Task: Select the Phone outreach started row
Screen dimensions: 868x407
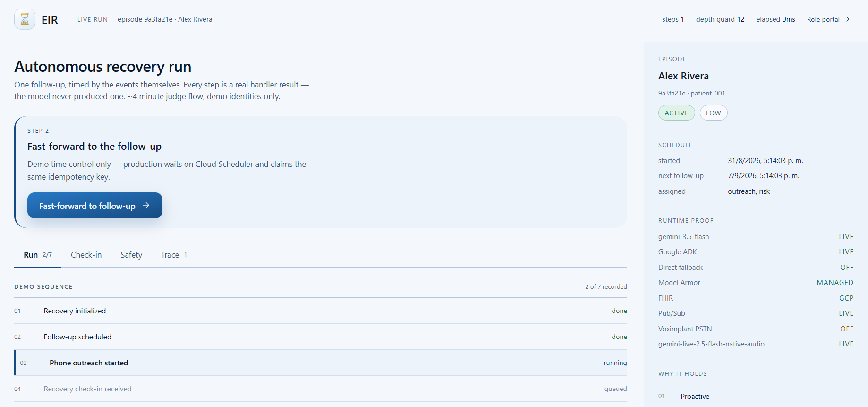Action: 321,363
